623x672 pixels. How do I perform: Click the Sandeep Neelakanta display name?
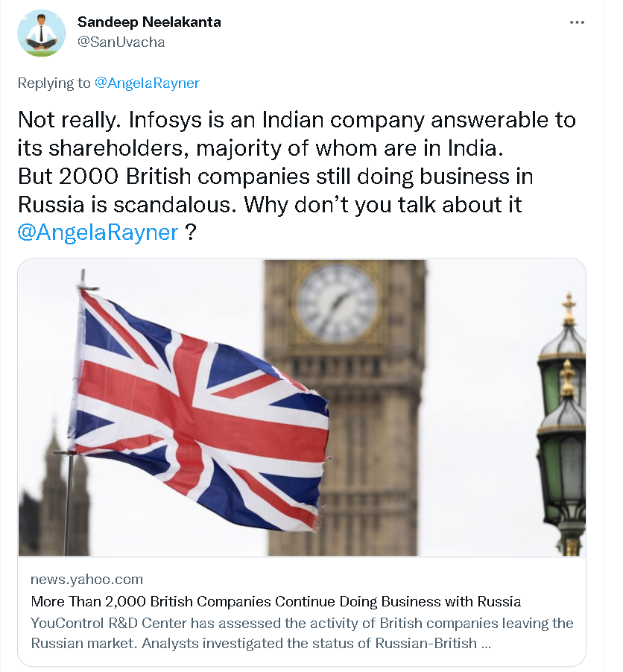tap(149, 22)
